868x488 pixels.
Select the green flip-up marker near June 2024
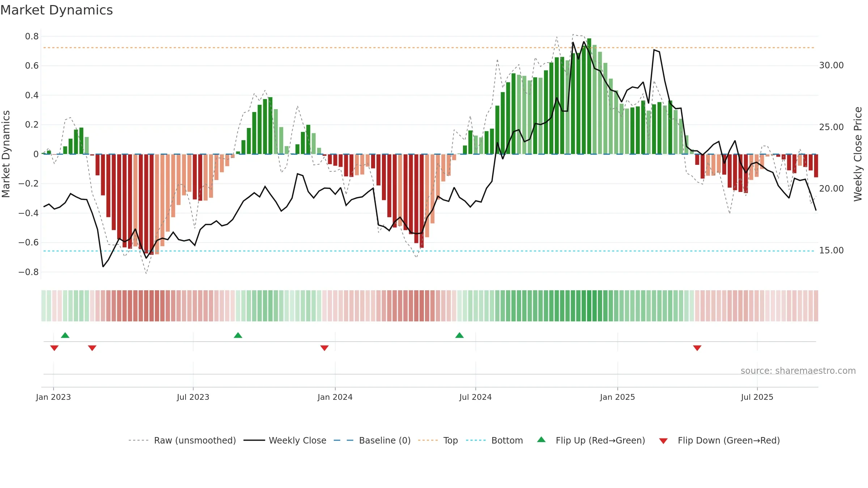pyautogui.click(x=459, y=335)
